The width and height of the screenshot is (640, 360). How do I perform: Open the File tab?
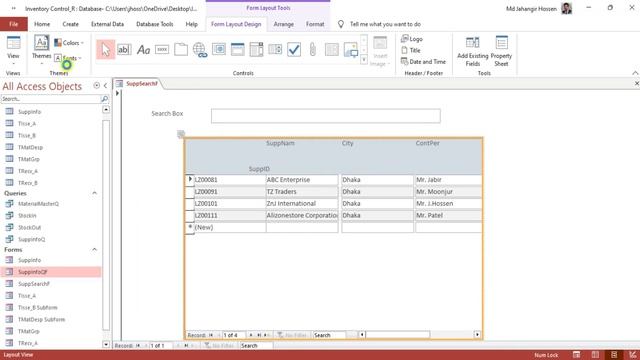coord(13,24)
